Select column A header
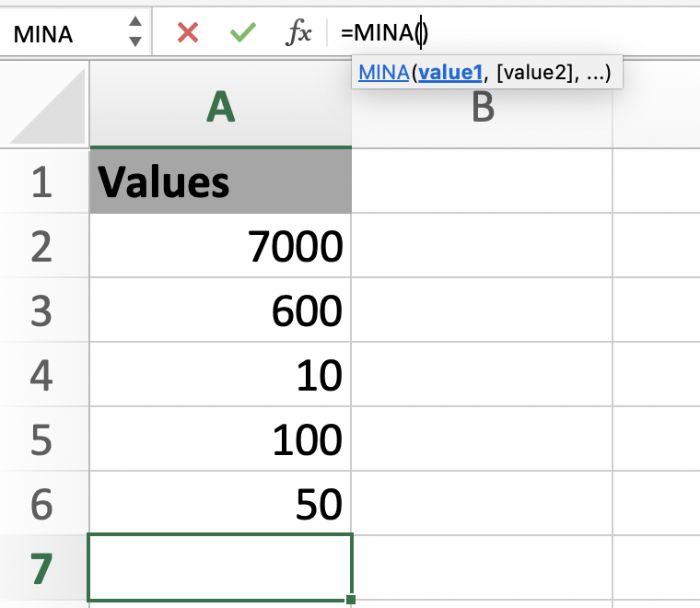 click(220, 108)
